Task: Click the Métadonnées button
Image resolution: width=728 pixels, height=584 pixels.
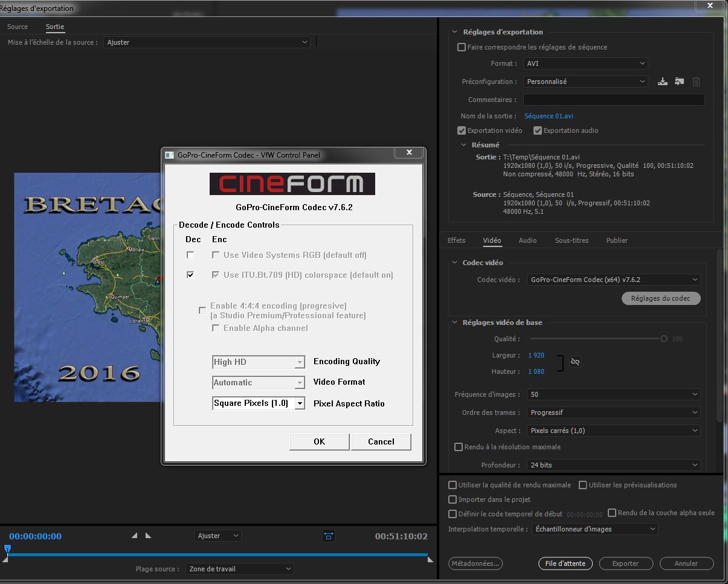Action: pyautogui.click(x=475, y=563)
